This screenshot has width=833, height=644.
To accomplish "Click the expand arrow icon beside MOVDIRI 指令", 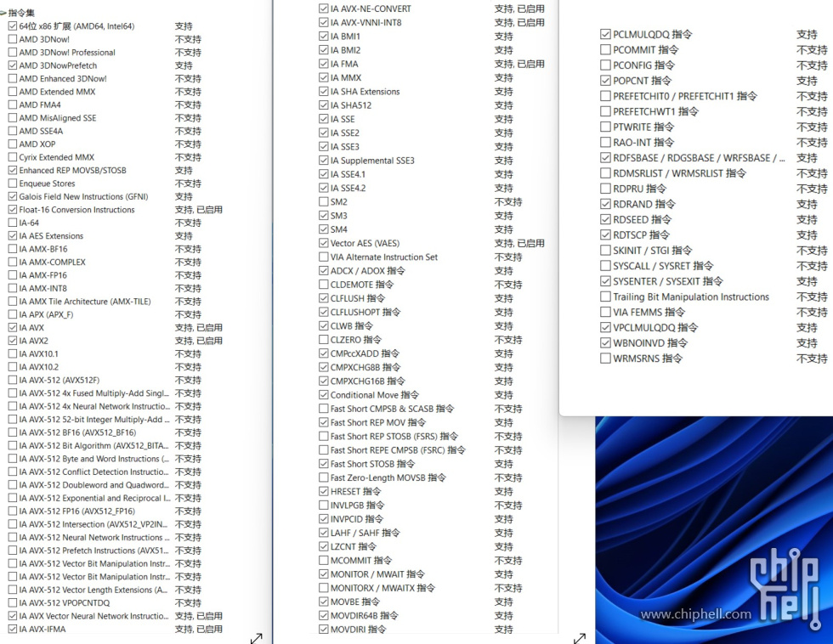I will pyautogui.click(x=580, y=638).
